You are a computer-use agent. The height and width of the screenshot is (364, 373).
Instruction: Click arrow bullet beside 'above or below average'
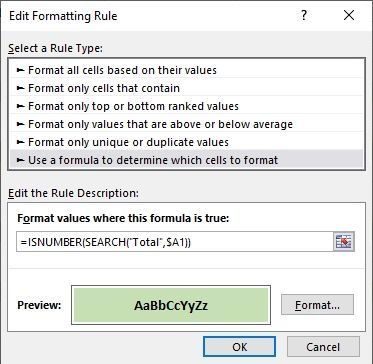click(21, 124)
